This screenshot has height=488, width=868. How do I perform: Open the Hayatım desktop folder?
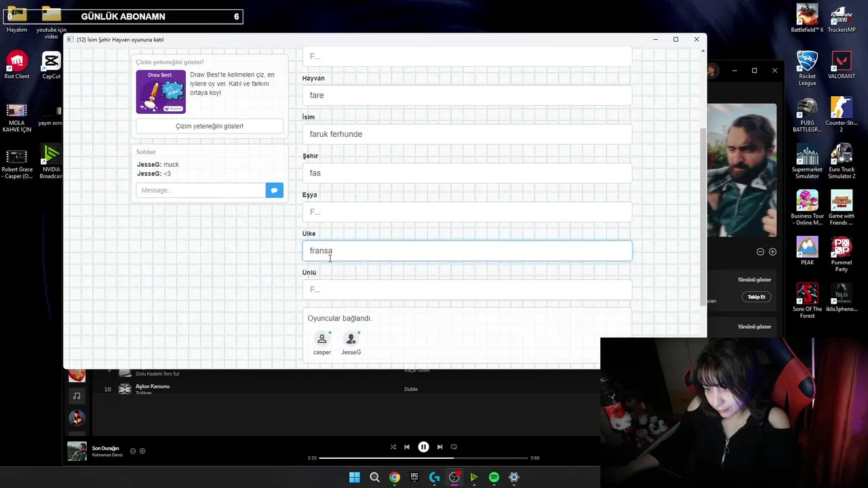(17, 19)
